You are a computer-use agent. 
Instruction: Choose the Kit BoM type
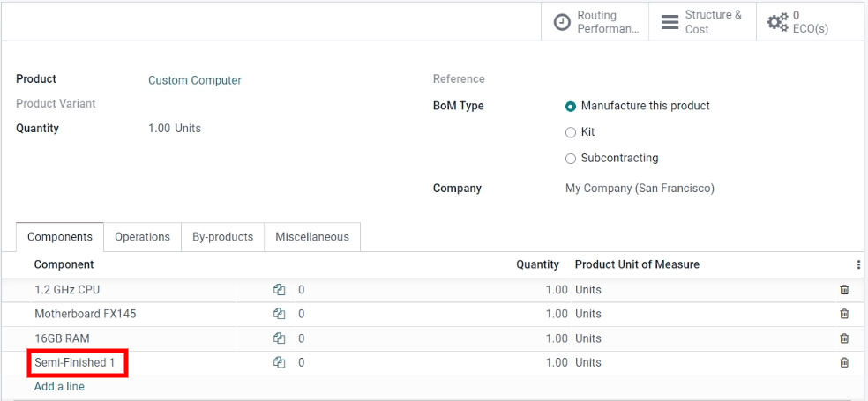[571, 132]
